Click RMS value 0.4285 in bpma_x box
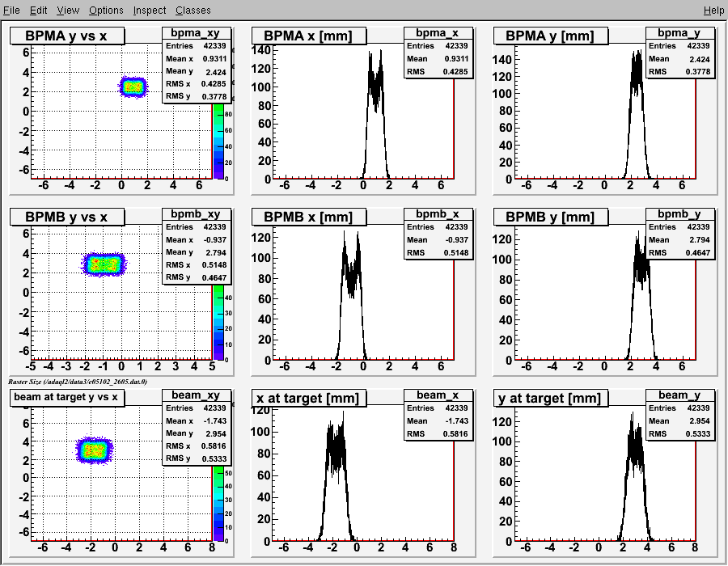 [456, 72]
